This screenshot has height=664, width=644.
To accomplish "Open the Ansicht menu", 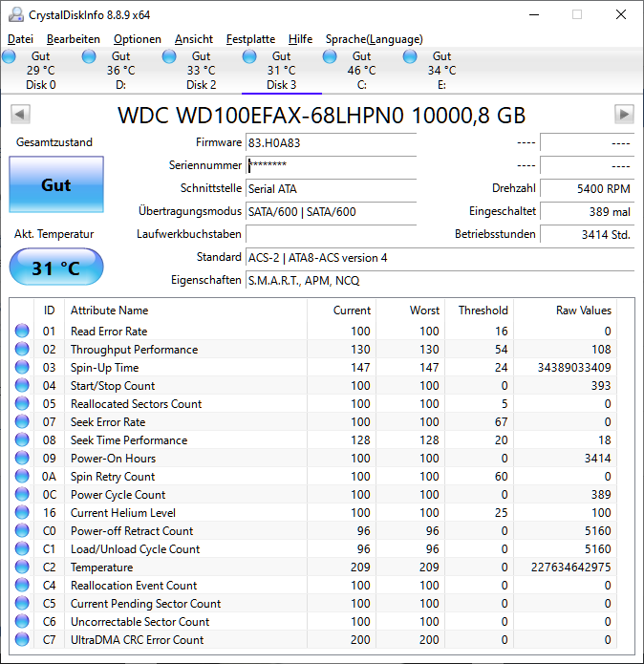I will pos(194,39).
